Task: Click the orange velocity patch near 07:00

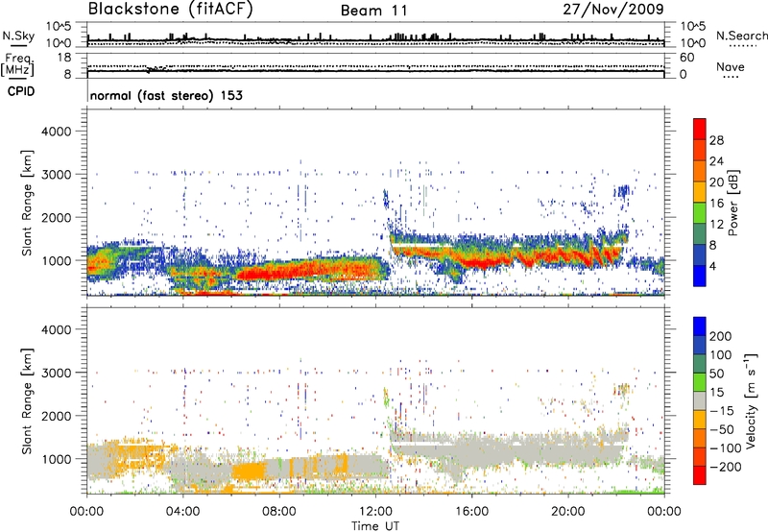Action: 248,472
